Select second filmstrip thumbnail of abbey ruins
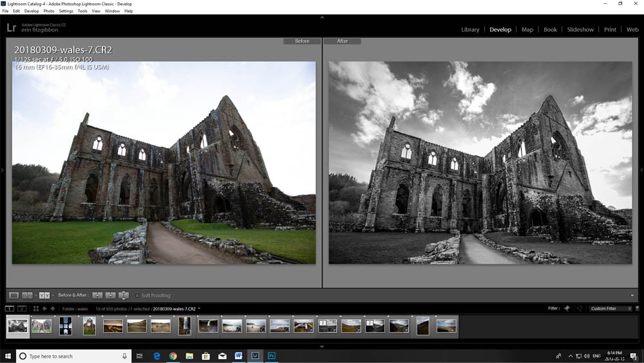Screen dimensions: 644x363 42,326
